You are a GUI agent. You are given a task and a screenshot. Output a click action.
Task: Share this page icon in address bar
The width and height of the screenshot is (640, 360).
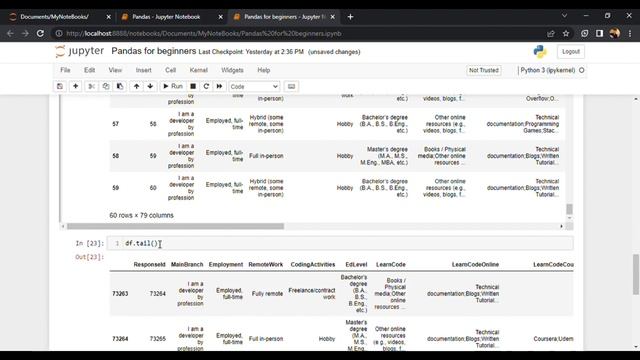(551, 33)
